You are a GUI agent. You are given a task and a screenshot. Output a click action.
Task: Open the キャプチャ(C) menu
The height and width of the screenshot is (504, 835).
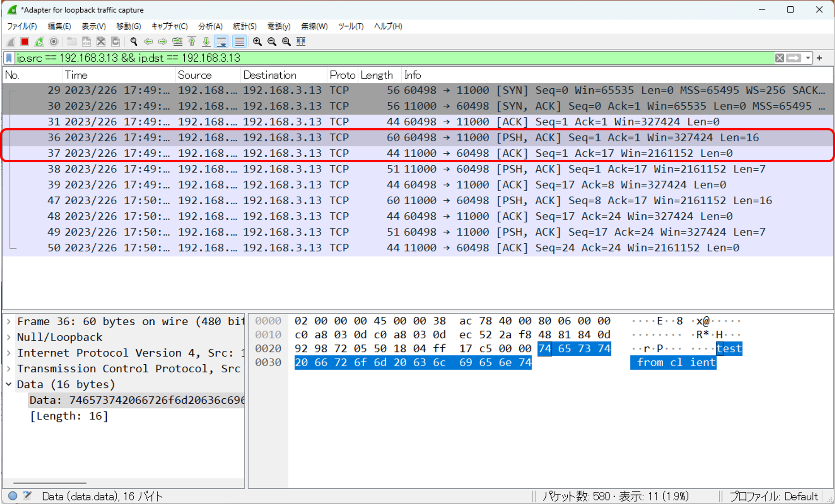(170, 26)
